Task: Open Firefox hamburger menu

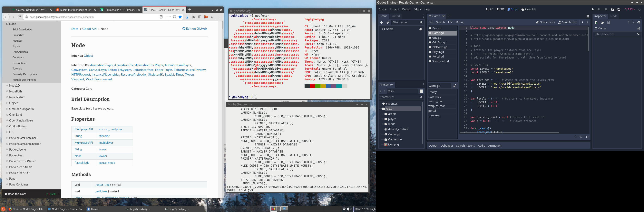Action: (x=220, y=17)
